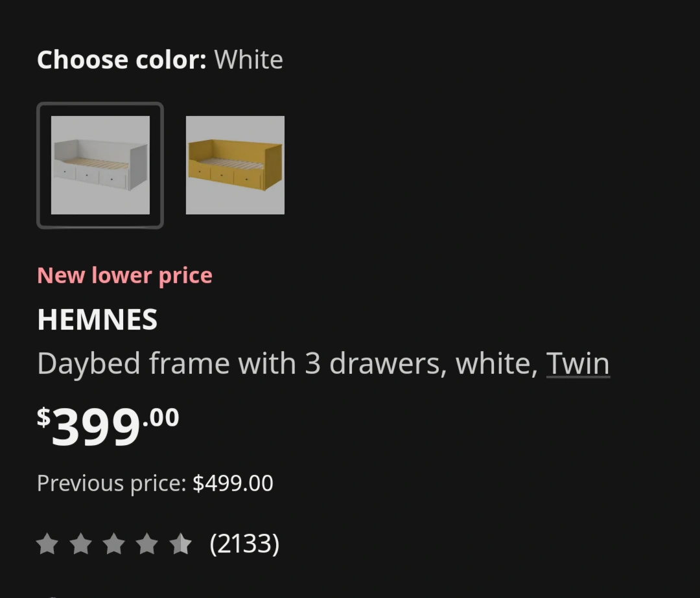
Task: Click the HEMNES product name heading
Action: [x=97, y=319]
